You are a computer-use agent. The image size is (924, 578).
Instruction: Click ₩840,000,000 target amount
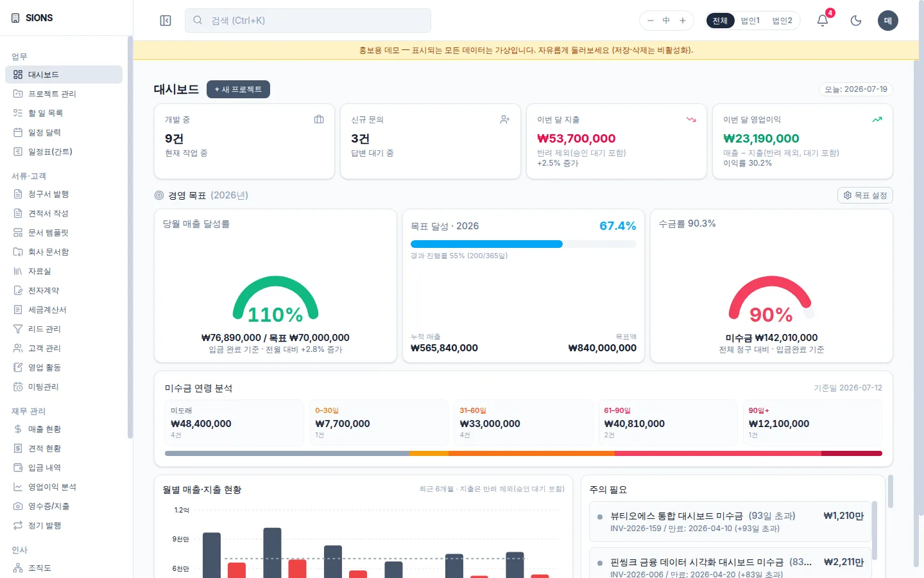coord(603,348)
